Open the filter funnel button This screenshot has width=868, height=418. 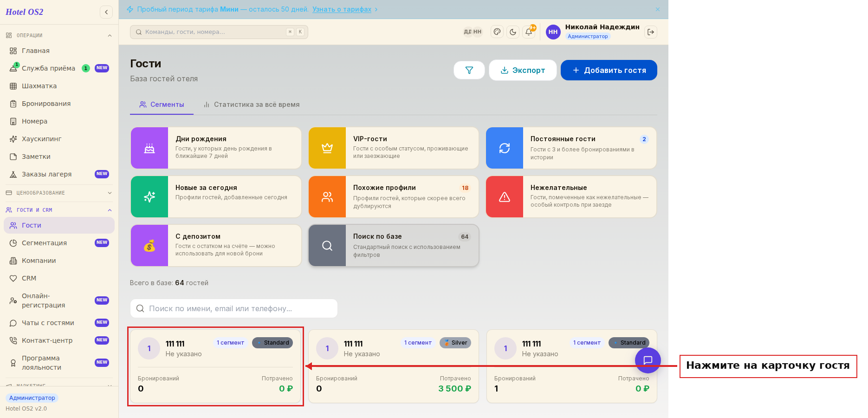(x=469, y=70)
